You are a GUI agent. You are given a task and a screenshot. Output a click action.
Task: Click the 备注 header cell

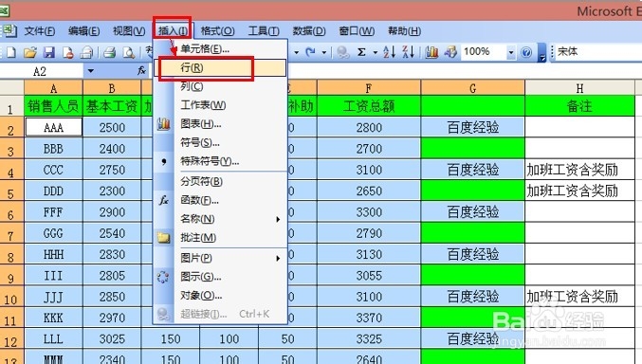[x=579, y=106]
